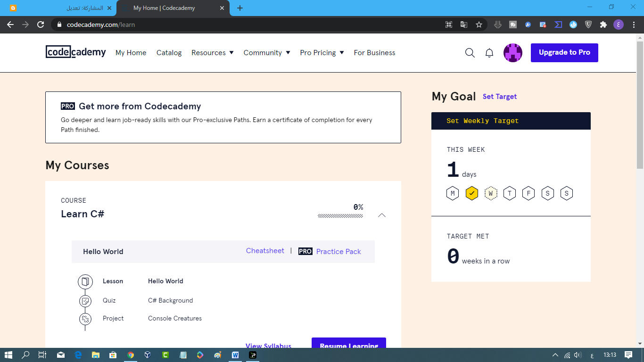
Task: Open the Chrome profile avatar
Action: coord(619,25)
